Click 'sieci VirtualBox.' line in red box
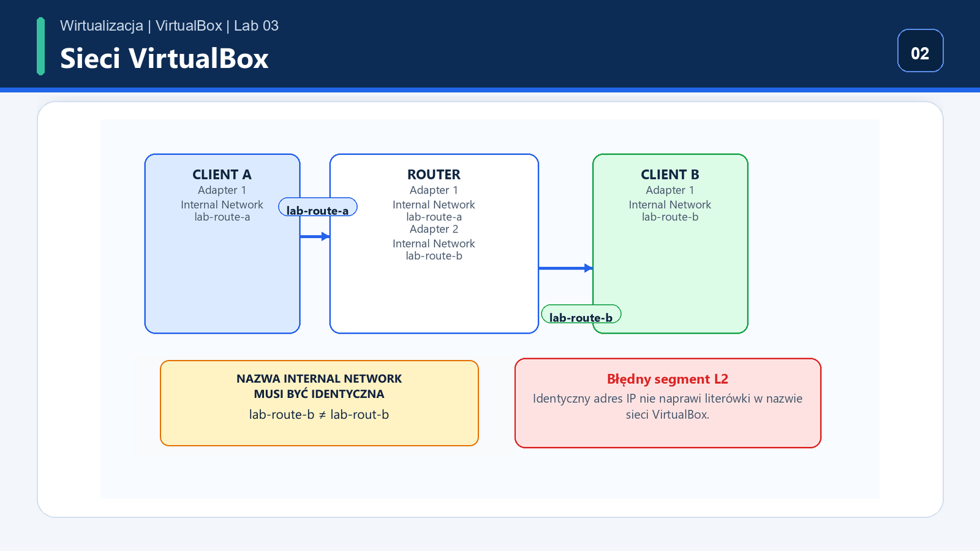Screen dimensions: 980x551 668,414
